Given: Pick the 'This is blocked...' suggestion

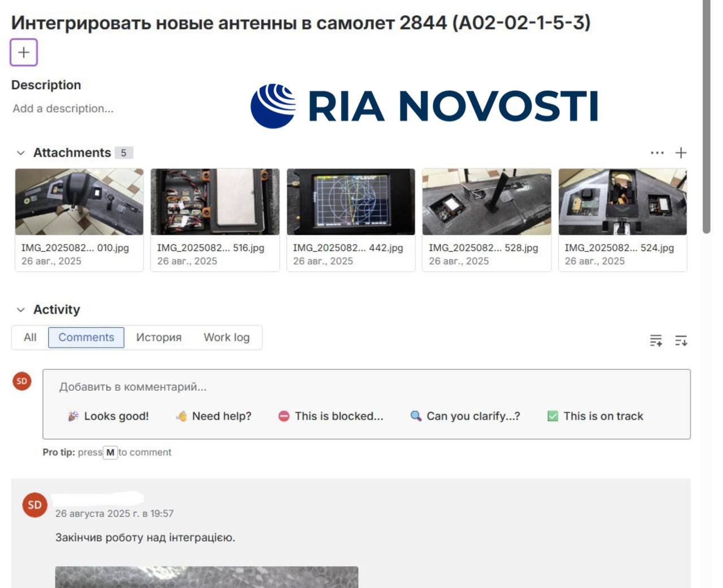Looking at the screenshot, I should (x=331, y=416).
